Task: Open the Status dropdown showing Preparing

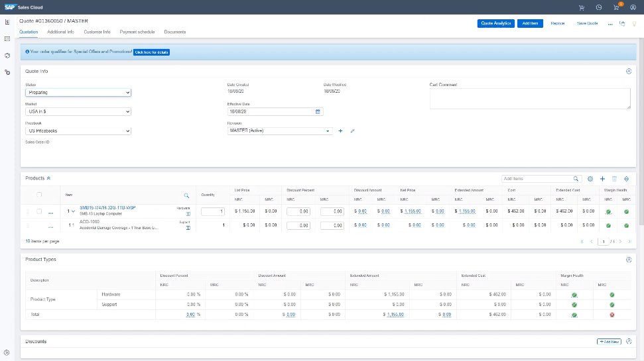Action: [78, 93]
